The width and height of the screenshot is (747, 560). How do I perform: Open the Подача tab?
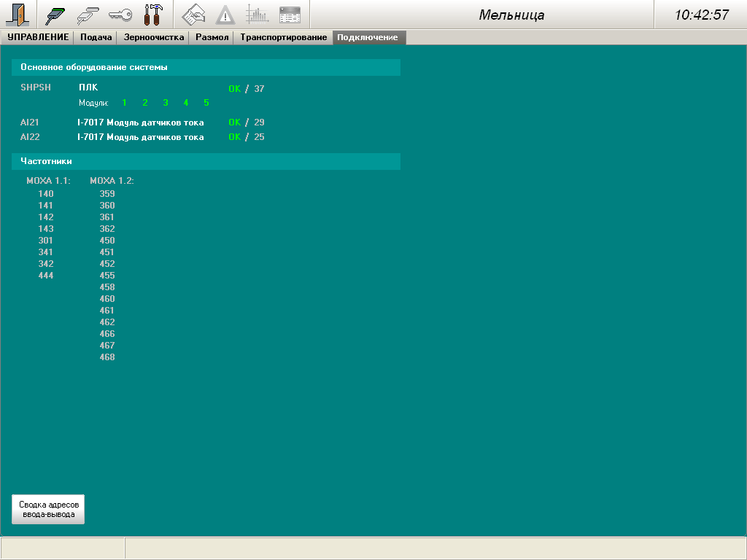(96, 37)
